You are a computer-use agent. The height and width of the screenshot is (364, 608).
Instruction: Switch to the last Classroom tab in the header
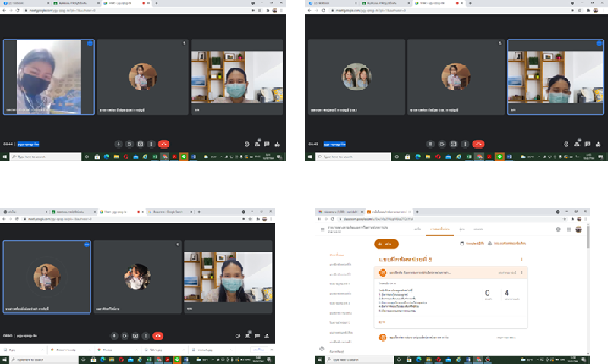pos(477,229)
